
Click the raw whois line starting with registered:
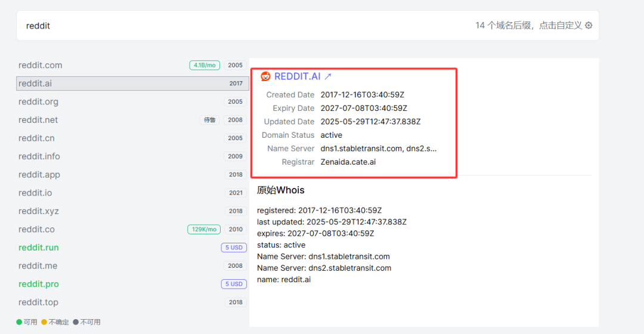click(x=319, y=211)
